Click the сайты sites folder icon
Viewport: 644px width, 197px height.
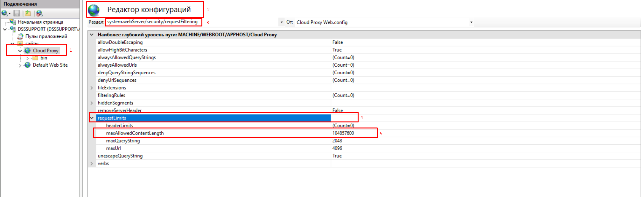(20, 43)
